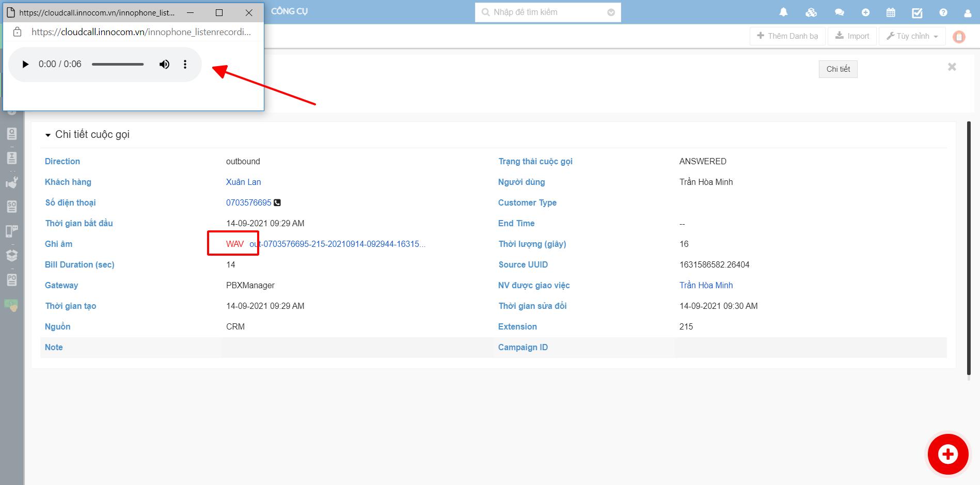Open the chat messages icon
The height and width of the screenshot is (485, 980).
[x=839, y=12]
